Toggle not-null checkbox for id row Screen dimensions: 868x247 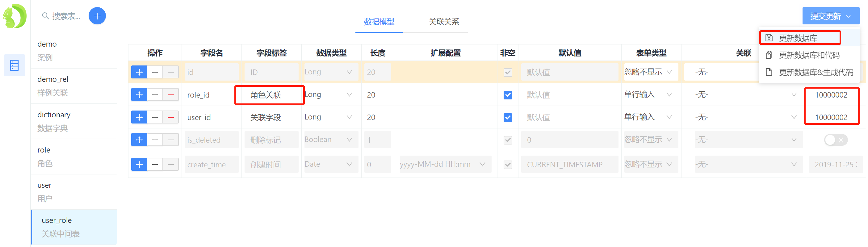[x=508, y=72]
